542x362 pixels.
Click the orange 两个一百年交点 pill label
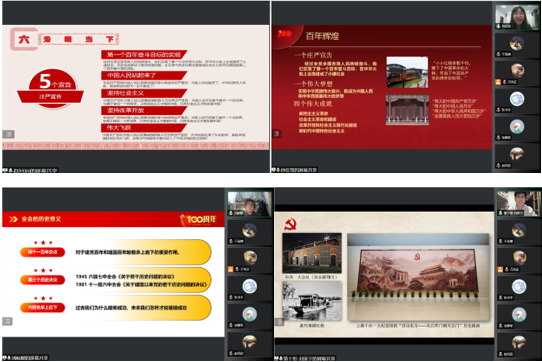click(x=43, y=252)
